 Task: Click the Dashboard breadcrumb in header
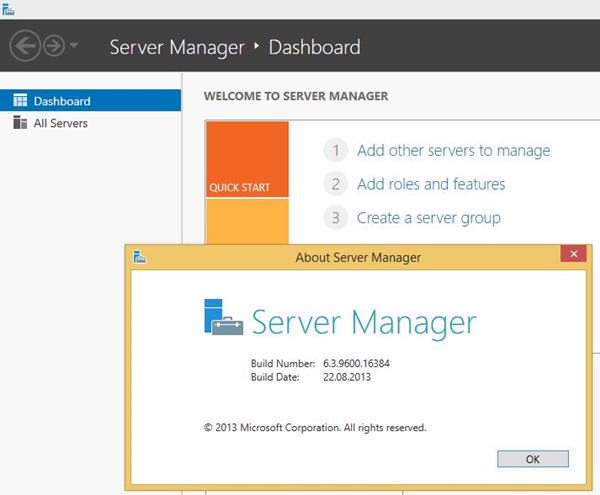click(314, 47)
